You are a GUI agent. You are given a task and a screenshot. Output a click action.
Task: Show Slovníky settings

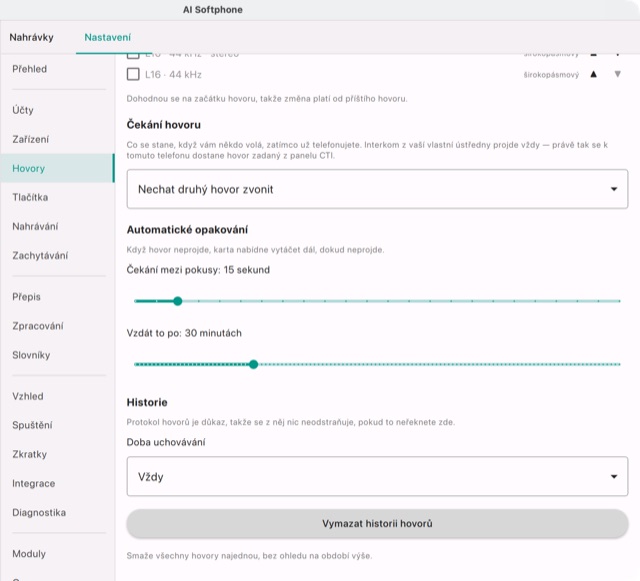pos(57,355)
